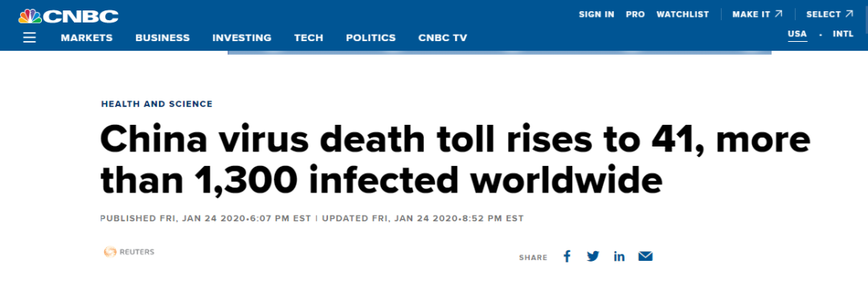The height and width of the screenshot is (293, 868).
Task: Navigate to the Politics section
Action: coord(371,38)
